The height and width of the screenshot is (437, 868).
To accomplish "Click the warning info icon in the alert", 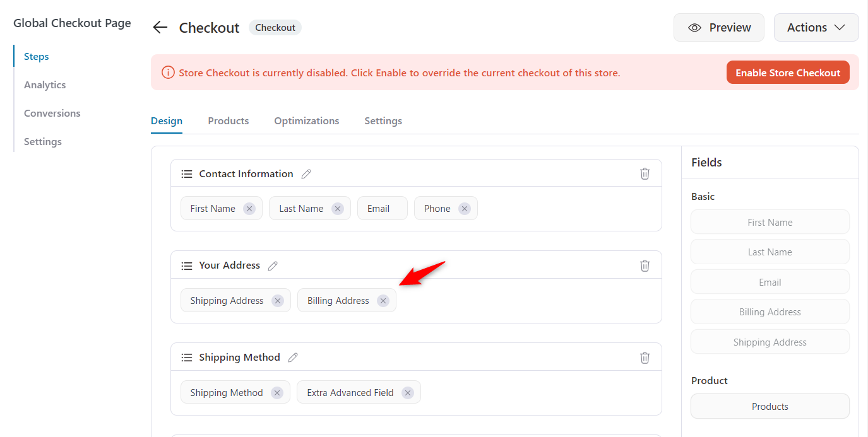I will (168, 73).
